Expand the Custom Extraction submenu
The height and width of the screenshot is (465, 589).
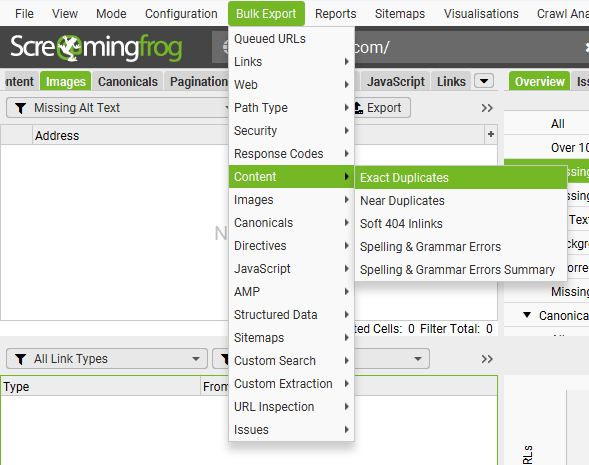291,383
